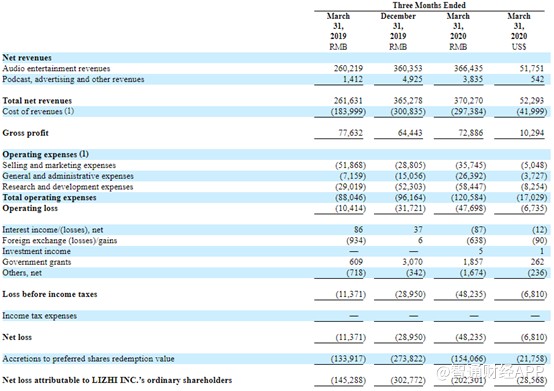Click podcast revenue value 1,412
554x391 pixels.
(353, 79)
